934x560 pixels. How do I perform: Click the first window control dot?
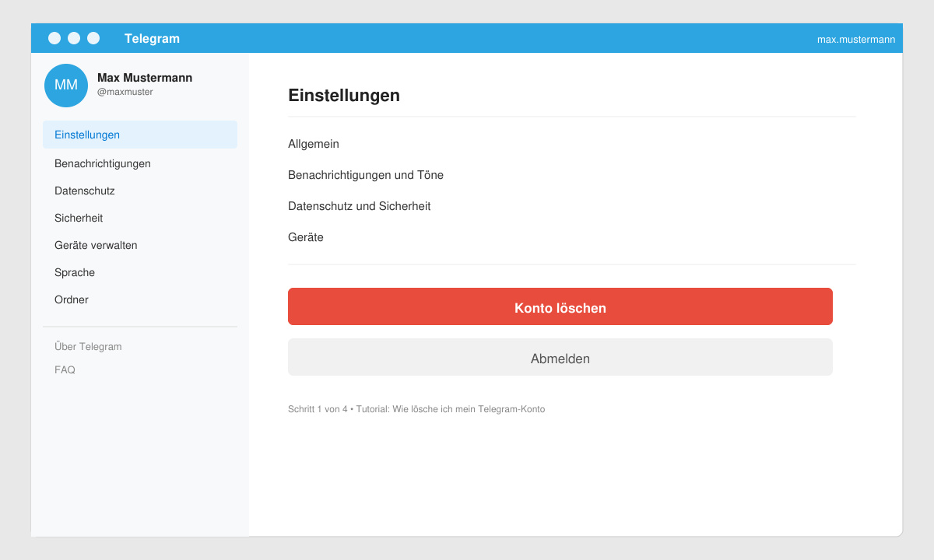coord(54,38)
